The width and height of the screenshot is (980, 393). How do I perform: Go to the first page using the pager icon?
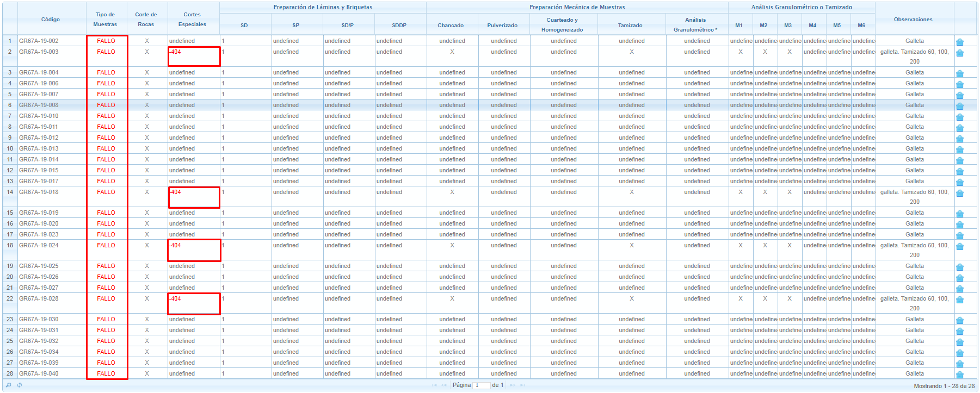434,385
